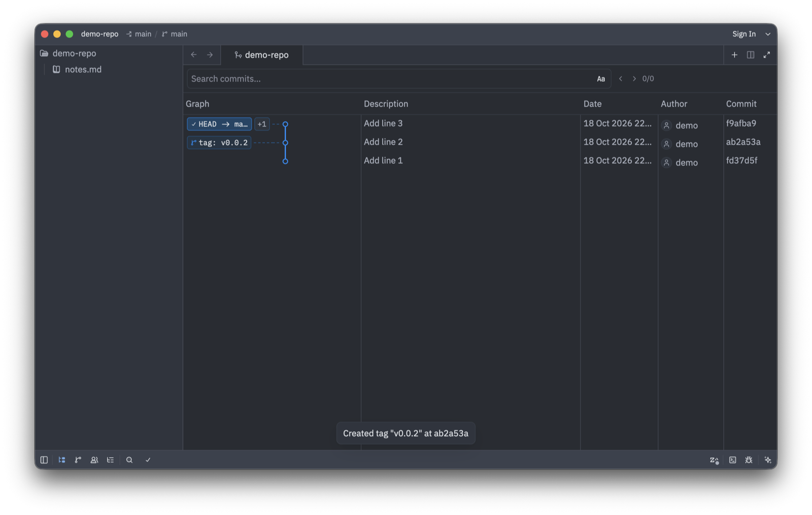Open the main repository selector in title bar
Screen dimensions: 812x515
(x=139, y=34)
